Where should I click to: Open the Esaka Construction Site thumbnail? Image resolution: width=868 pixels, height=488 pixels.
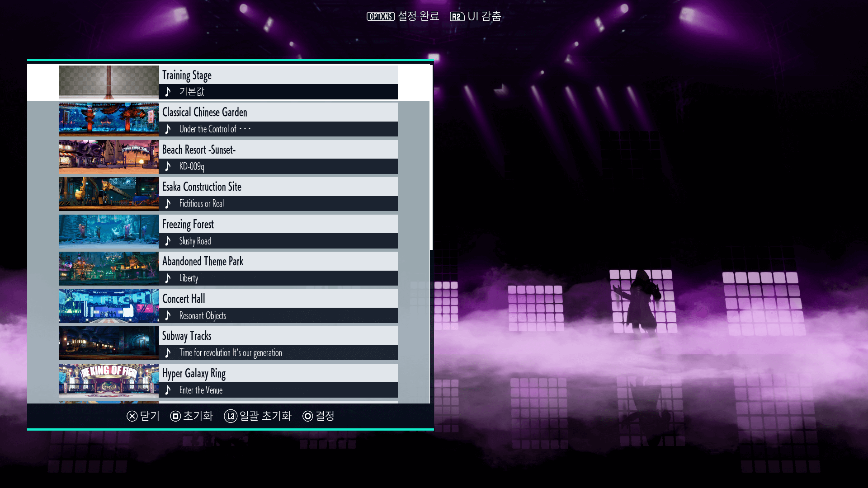109,194
